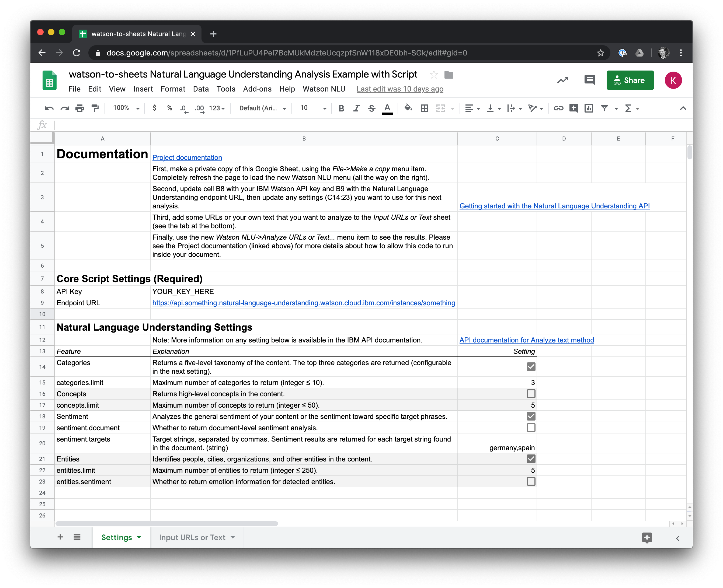Check the Concepts setting checkbox

(531, 394)
